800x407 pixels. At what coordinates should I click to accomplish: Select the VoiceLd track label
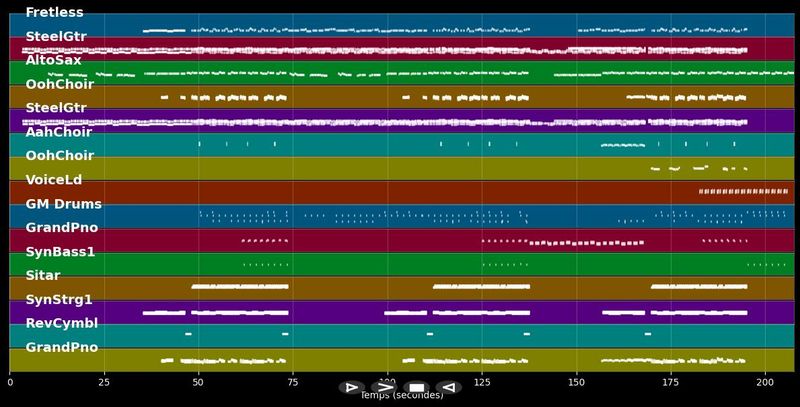[54, 180]
